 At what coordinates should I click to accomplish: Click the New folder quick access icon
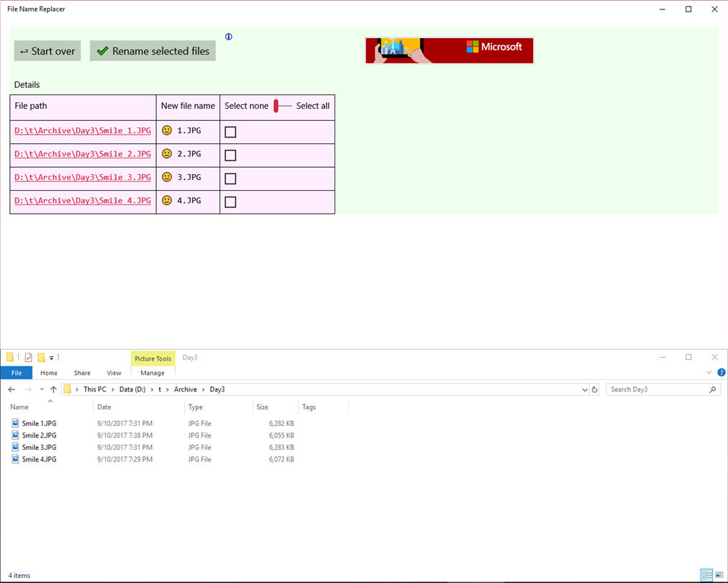click(x=41, y=357)
